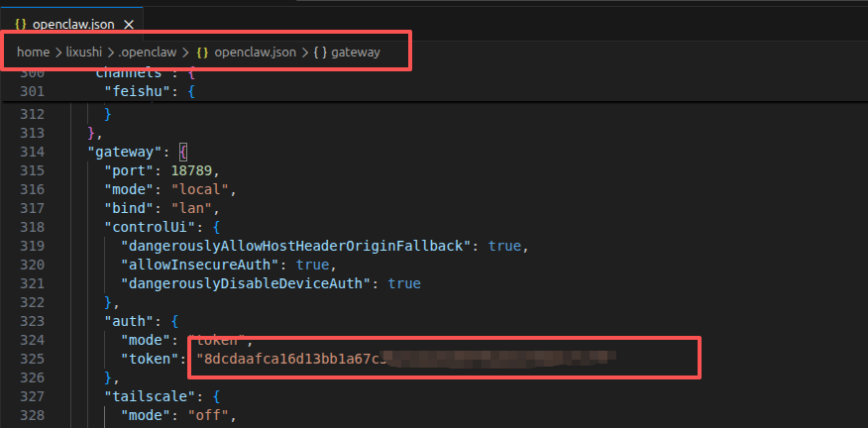Click true value of dangerouslyDisableDeviceAuth

[x=404, y=283]
